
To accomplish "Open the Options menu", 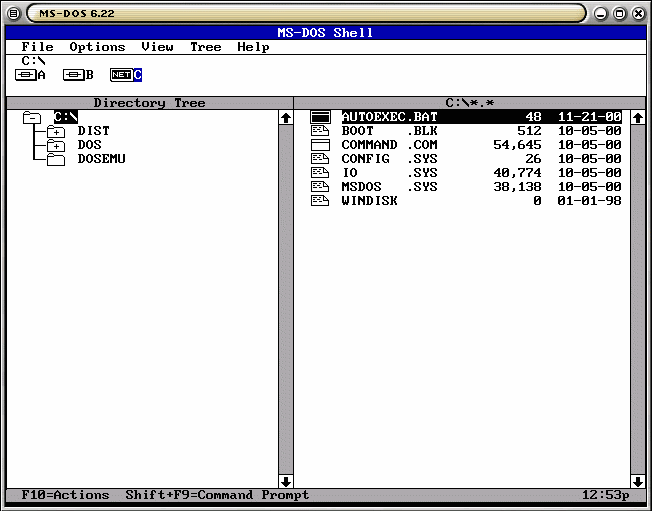I will tap(97, 47).
